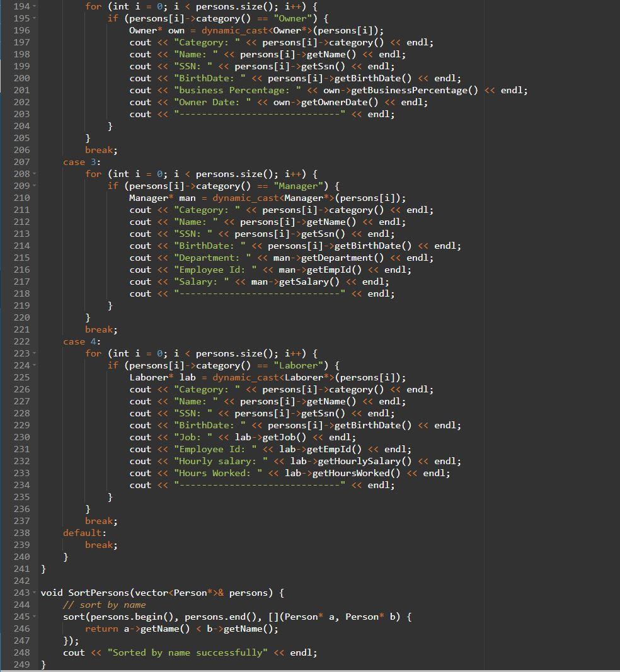Screen dimensions: 620x672
Task: Collapse the for loop fold at line 208
Action: 34,174
